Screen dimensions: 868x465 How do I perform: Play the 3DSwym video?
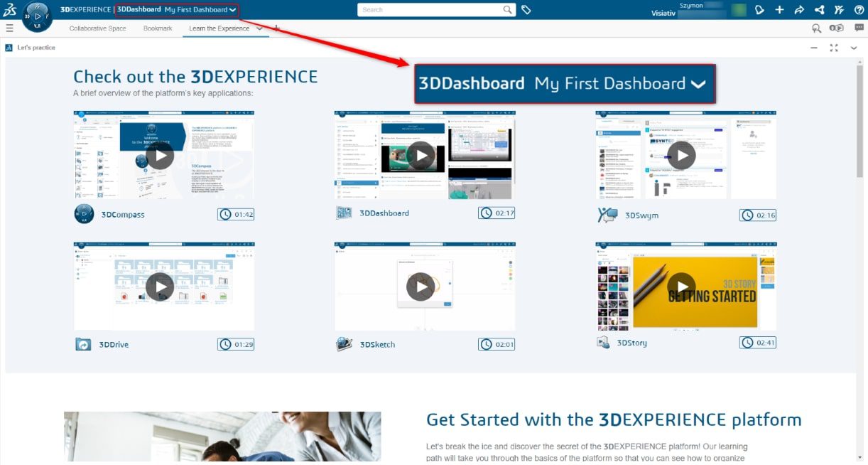(682, 156)
